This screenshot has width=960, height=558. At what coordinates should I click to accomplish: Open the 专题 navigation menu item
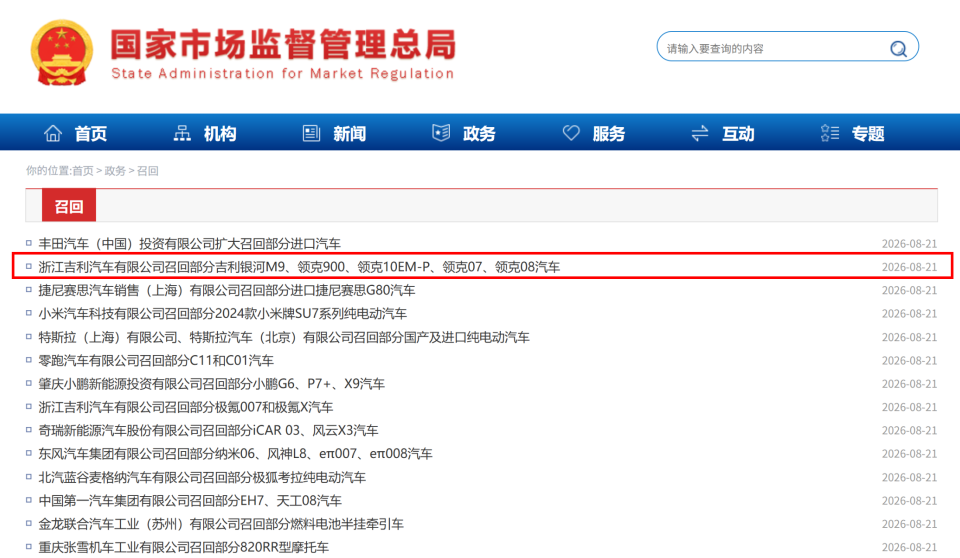click(x=868, y=134)
